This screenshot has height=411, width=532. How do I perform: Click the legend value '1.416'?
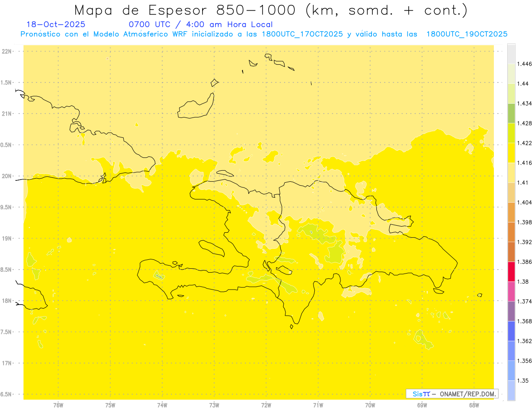point(524,163)
